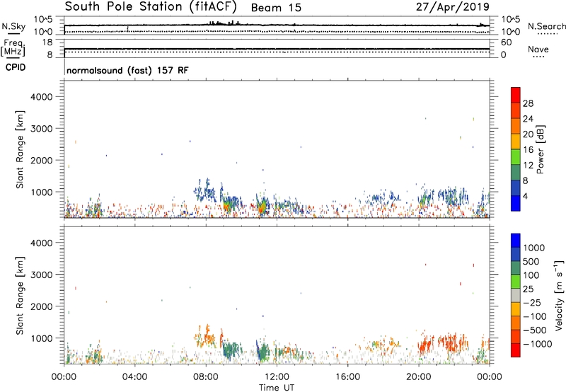
Task: Click the Time UT axis title
Action: [277, 388]
